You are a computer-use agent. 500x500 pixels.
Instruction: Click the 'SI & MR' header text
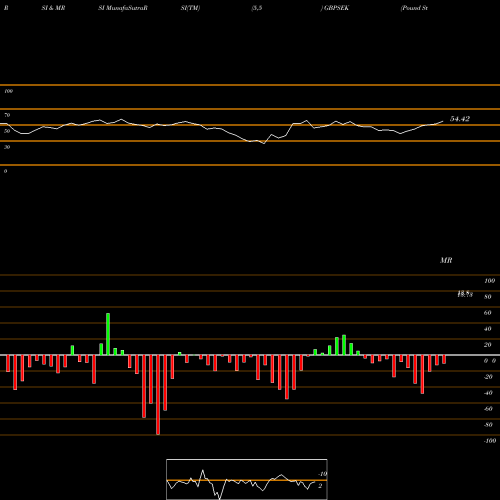pos(53,8)
